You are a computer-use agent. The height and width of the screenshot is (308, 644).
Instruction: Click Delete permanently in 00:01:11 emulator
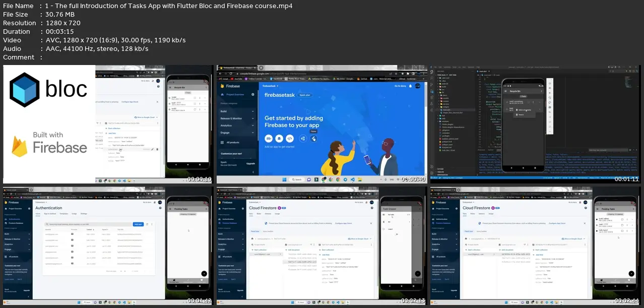click(x=524, y=110)
